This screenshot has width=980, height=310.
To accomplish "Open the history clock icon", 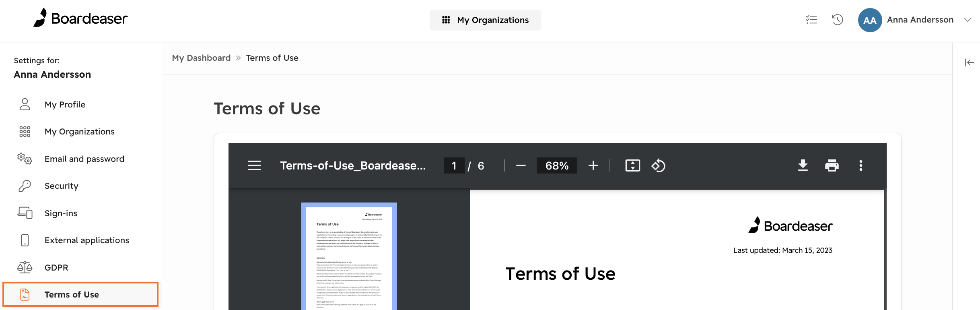I will click(x=838, y=20).
